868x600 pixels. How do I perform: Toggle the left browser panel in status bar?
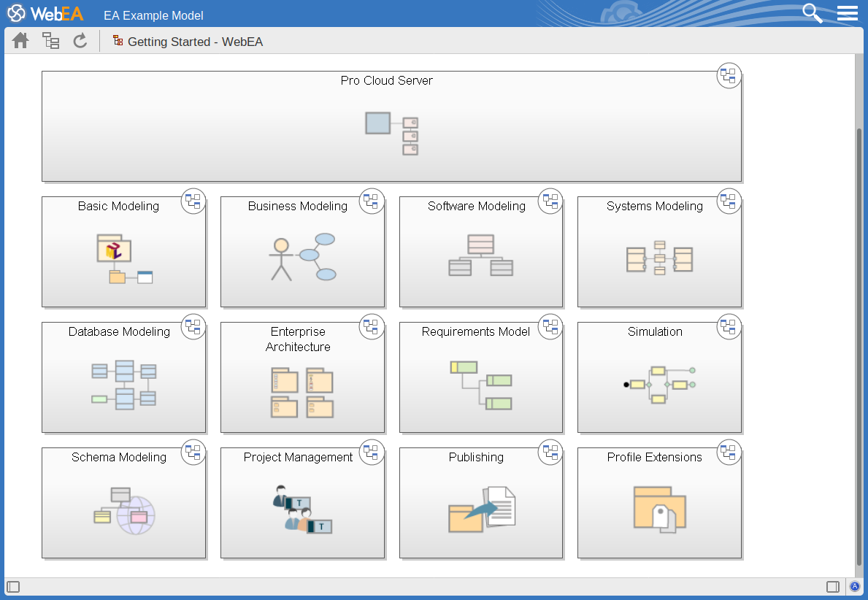[x=13, y=587]
